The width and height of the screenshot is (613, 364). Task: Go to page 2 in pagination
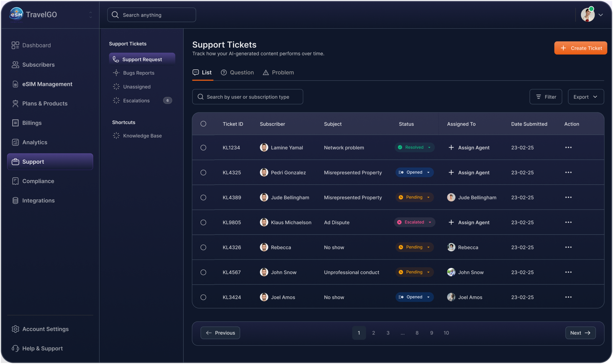point(374,333)
